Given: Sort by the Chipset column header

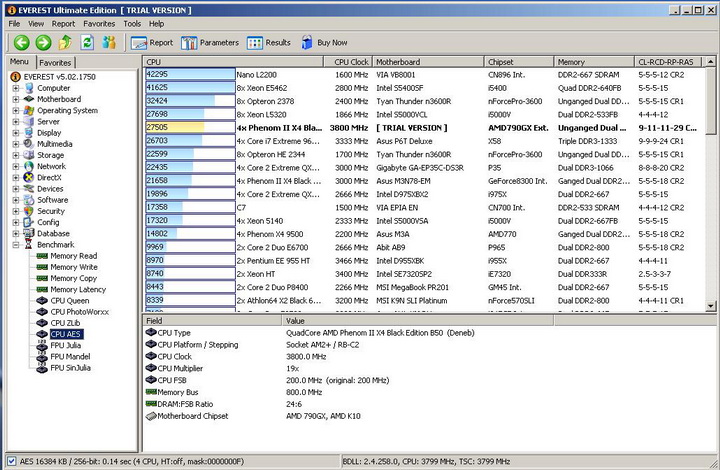Looking at the screenshot, I should tap(519, 62).
